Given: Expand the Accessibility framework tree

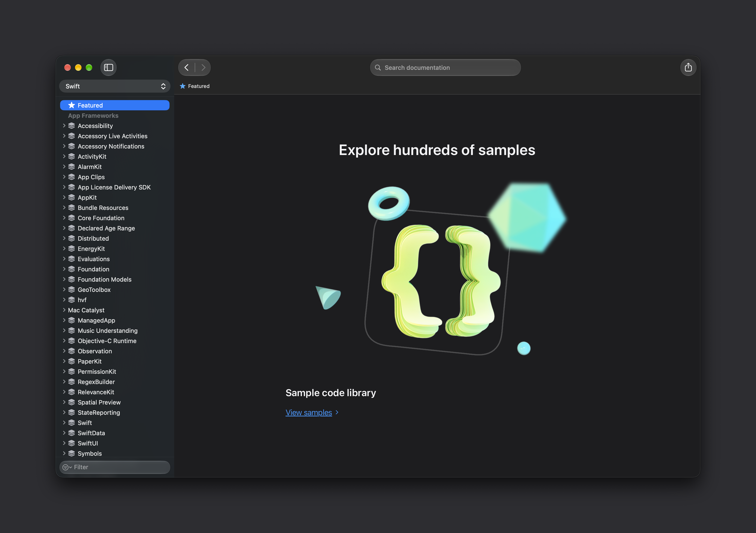Looking at the screenshot, I should click(64, 126).
